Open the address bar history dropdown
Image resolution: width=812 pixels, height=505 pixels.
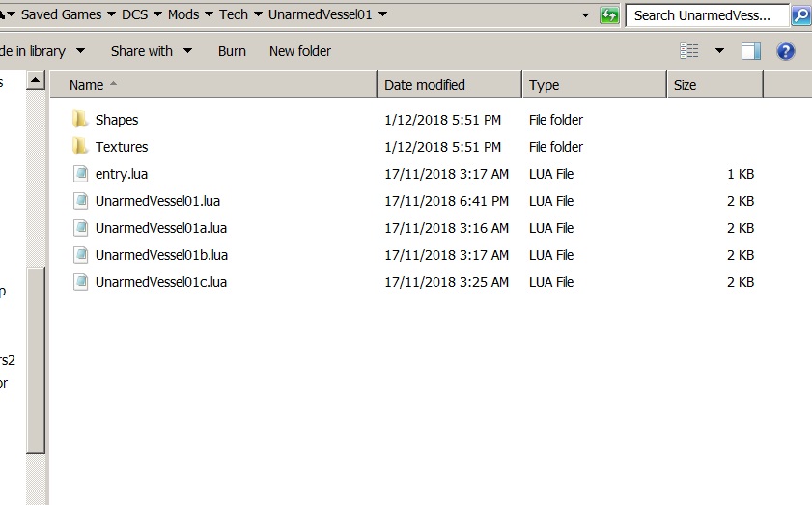tap(586, 15)
